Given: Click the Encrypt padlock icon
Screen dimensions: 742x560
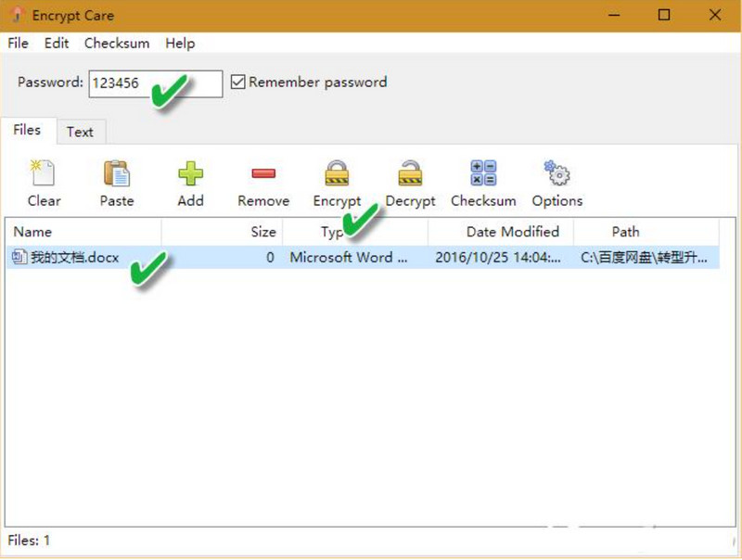Looking at the screenshot, I should pyautogui.click(x=337, y=172).
